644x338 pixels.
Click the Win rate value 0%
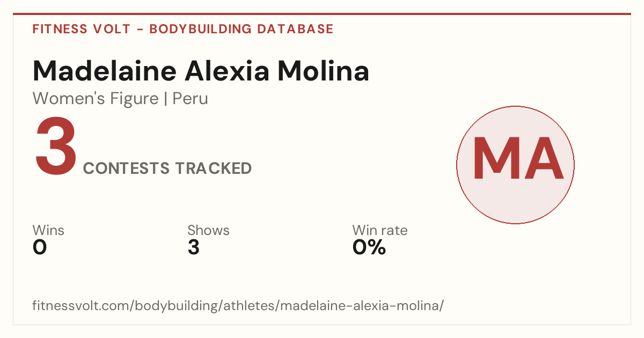(x=369, y=248)
